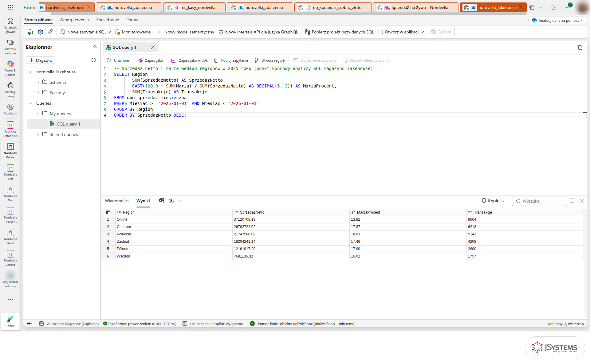Click the Monitorowanie button
Viewport: 590px width, 364px height.
click(133, 32)
